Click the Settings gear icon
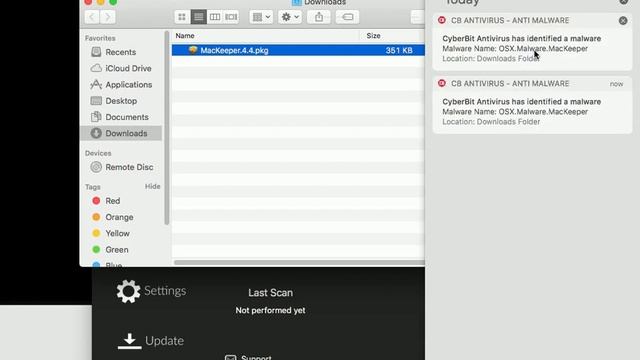 tap(128, 291)
